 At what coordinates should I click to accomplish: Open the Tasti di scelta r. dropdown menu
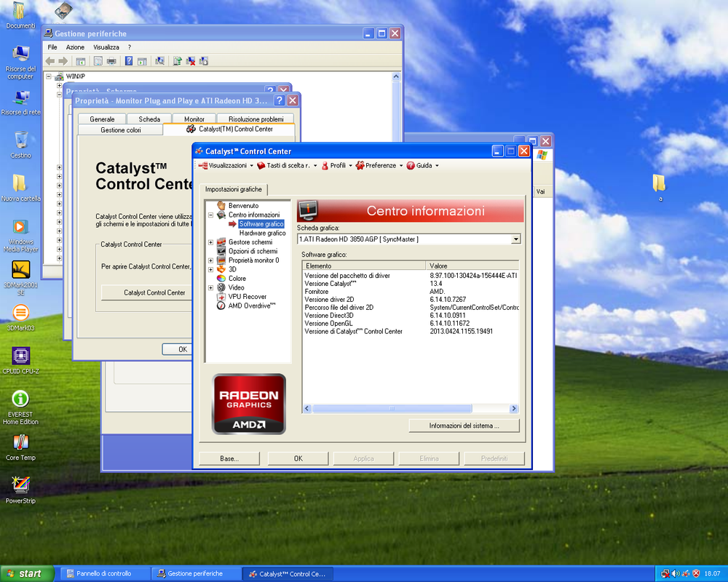[287, 165]
